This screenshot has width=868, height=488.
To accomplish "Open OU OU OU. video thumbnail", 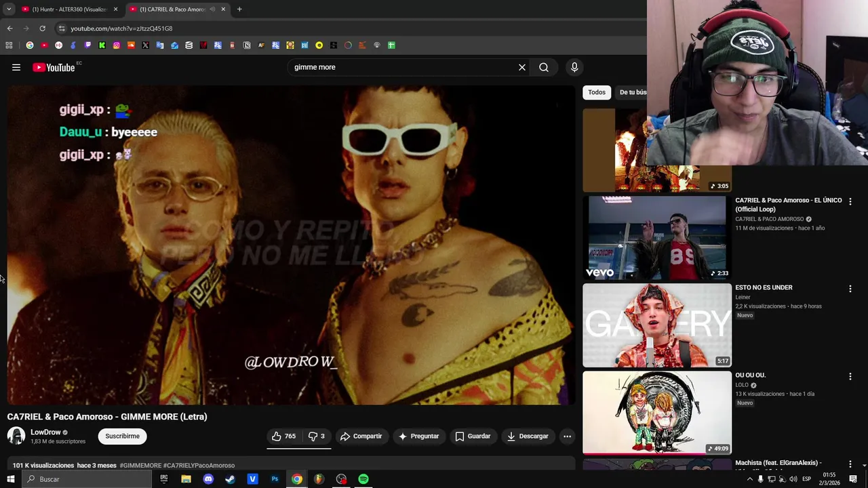I will 657,413.
